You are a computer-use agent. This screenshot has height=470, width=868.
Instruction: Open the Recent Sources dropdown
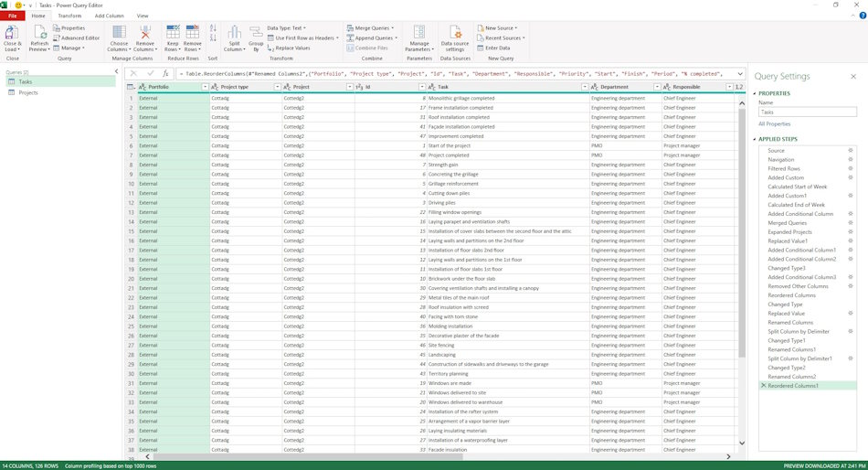(501, 37)
